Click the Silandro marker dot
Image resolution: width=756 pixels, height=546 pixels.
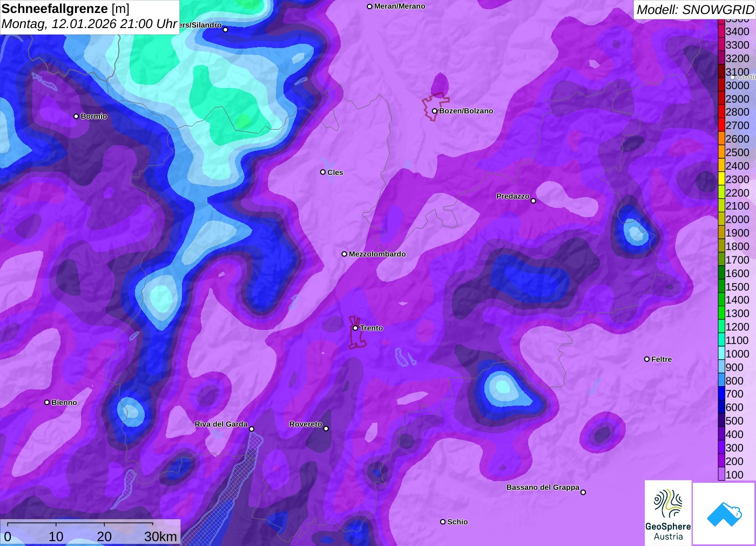pyautogui.click(x=226, y=30)
